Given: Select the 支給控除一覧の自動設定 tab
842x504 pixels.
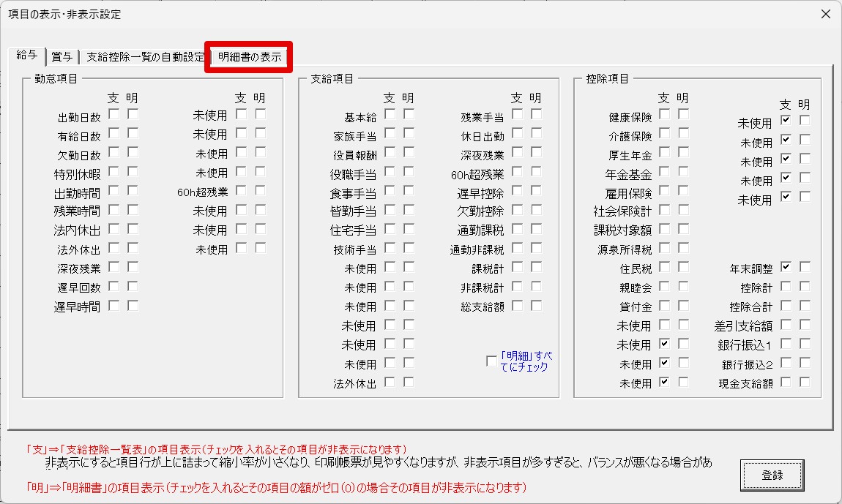Looking at the screenshot, I should [x=146, y=57].
